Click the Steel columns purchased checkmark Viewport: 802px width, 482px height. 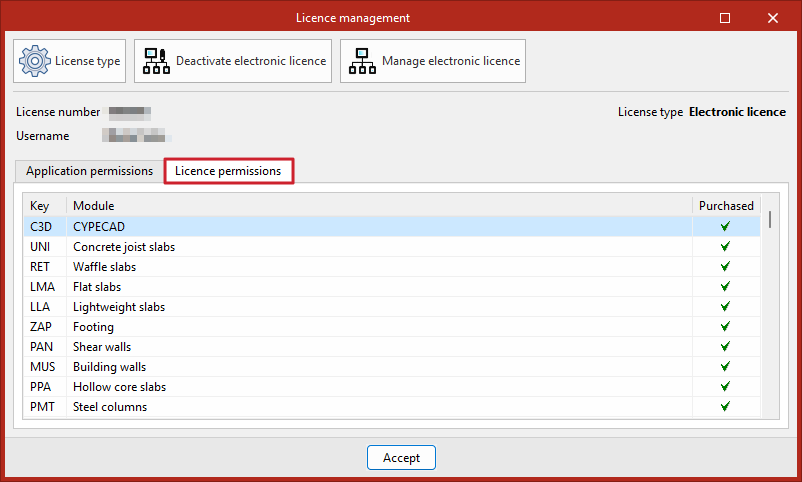tap(725, 406)
